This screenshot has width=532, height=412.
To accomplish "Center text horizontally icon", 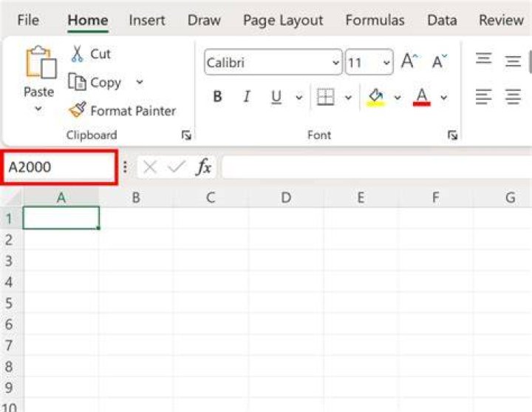I will (x=513, y=97).
